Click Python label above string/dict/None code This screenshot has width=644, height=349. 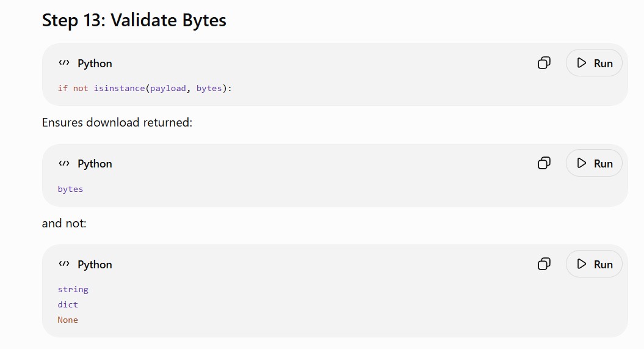pyautogui.click(x=95, y=264)
